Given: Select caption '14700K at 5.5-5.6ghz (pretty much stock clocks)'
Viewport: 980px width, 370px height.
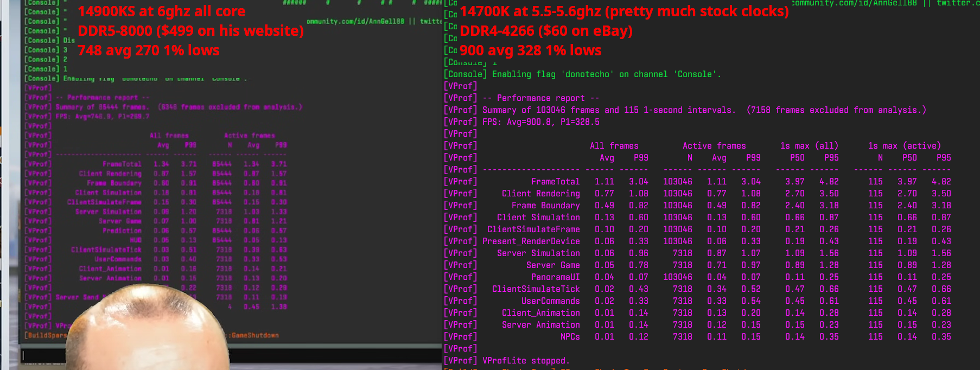Looking at the screenshot, I should (624, 11).
